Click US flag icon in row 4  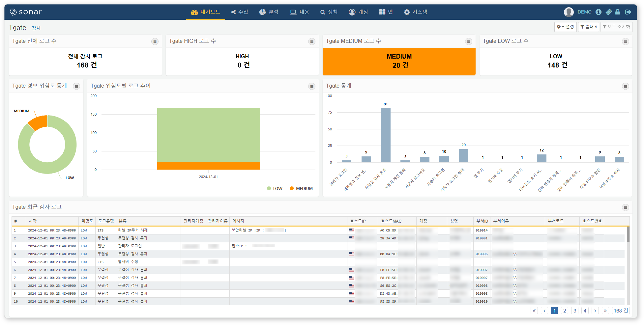click(x=352, y=254)
